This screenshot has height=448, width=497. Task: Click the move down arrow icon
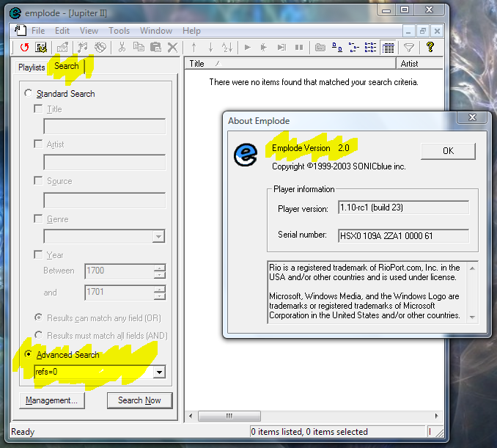click(210, 48)
